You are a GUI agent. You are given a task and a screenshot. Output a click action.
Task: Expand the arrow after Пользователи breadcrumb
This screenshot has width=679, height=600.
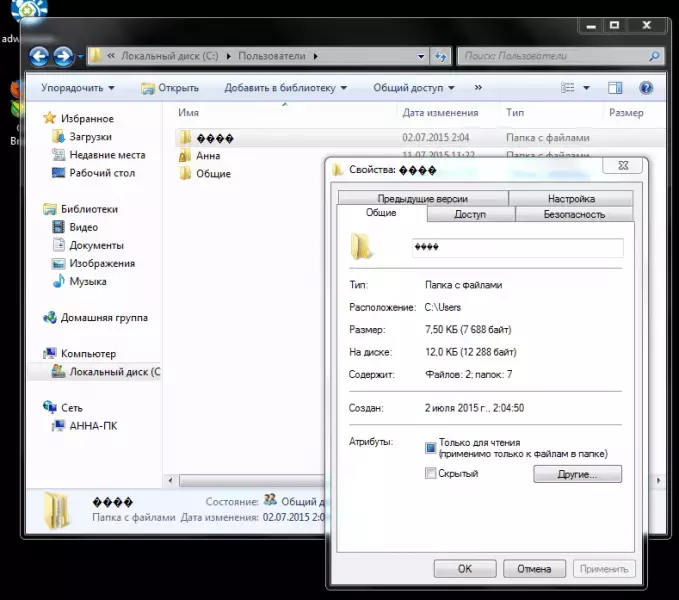click(315, 56)
